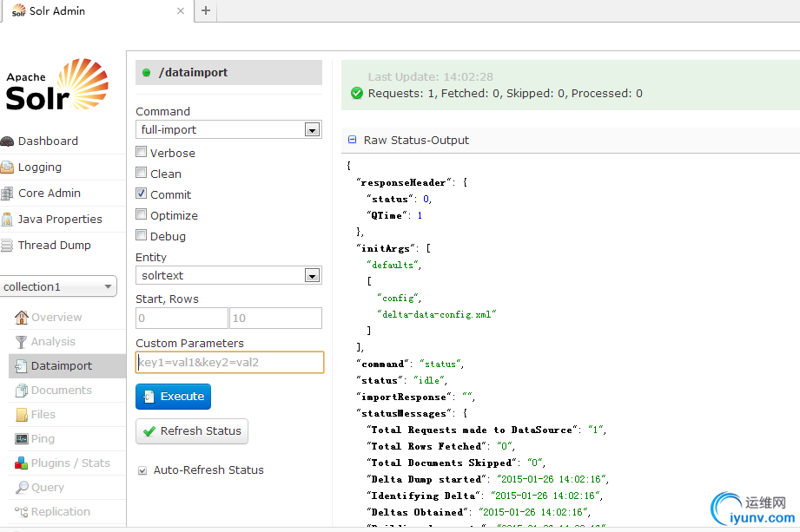Open the Command full-import dropdown
Viewport: 800px width, 532px height.
(x=228, y=129)
